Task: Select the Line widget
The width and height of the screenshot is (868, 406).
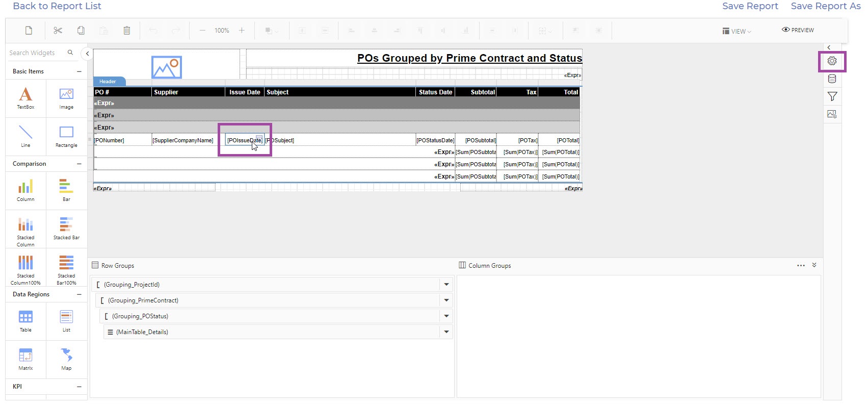Action: [25, 136]
